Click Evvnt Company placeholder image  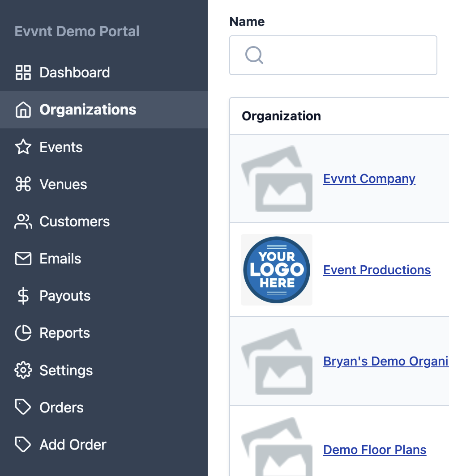click(277, 178)
